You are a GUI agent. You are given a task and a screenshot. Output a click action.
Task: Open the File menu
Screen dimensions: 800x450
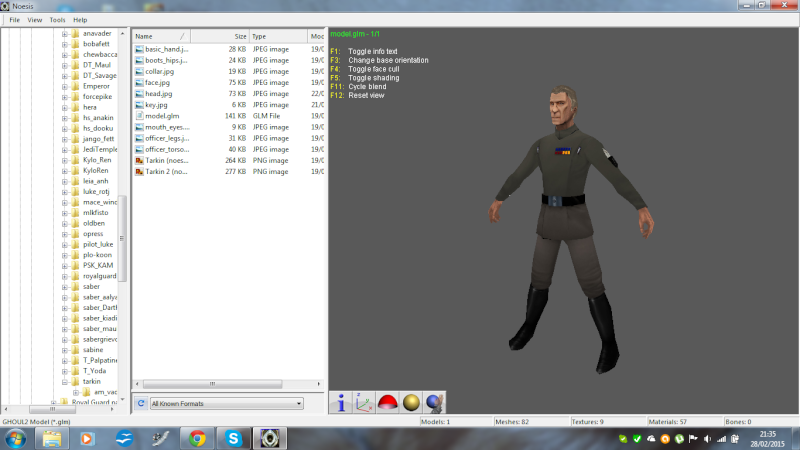15,20
